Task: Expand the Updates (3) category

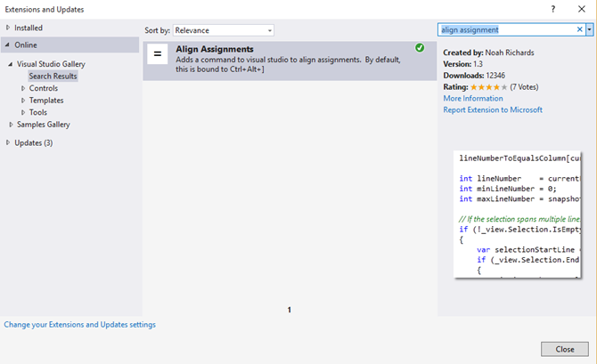Action: [x=8, y=142]
